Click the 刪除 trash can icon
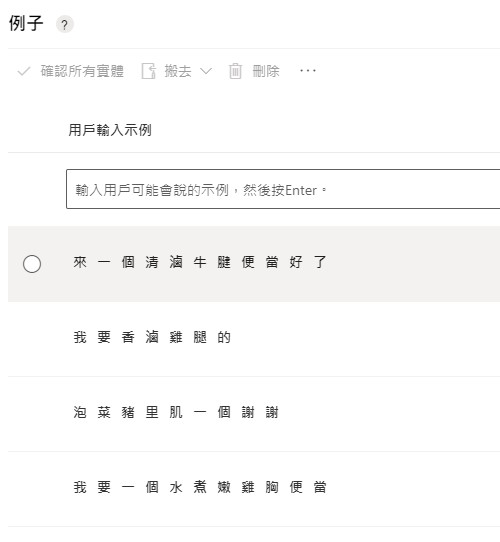The height and width of the screenshot is (542, 500). [x=235, y=71]
